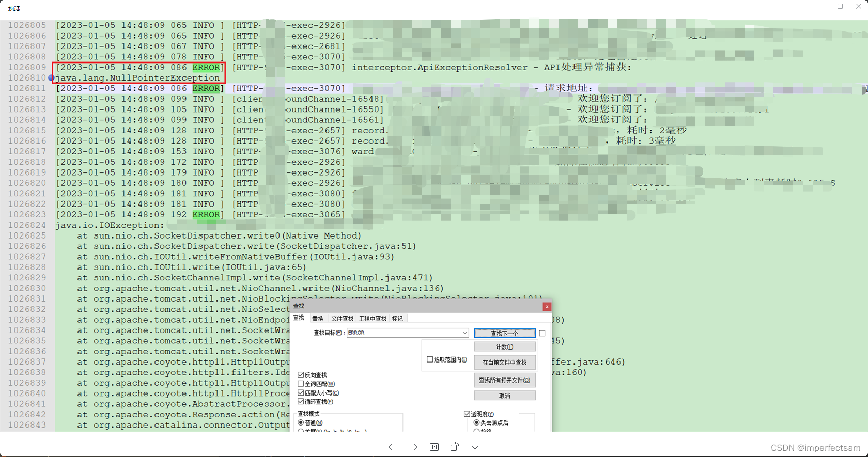Open the 标记 tab

[x=397, y=319]
